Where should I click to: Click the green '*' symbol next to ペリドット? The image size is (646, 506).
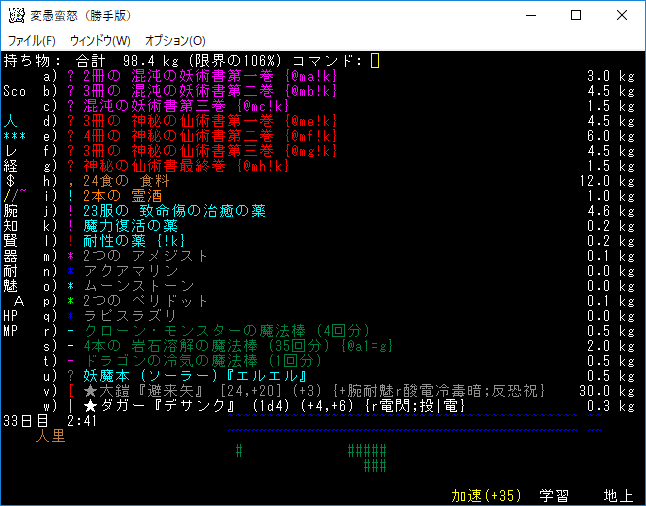point(71,301)
